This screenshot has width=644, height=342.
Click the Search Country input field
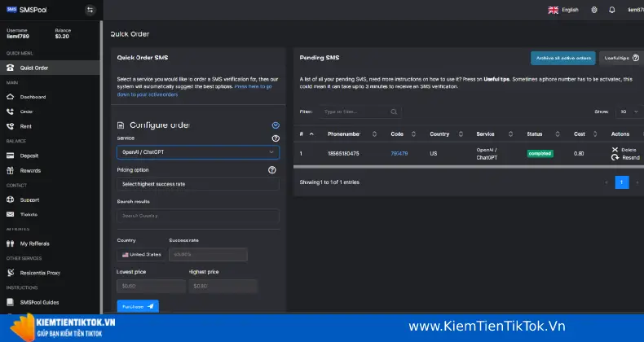click(x=198, y=216)
